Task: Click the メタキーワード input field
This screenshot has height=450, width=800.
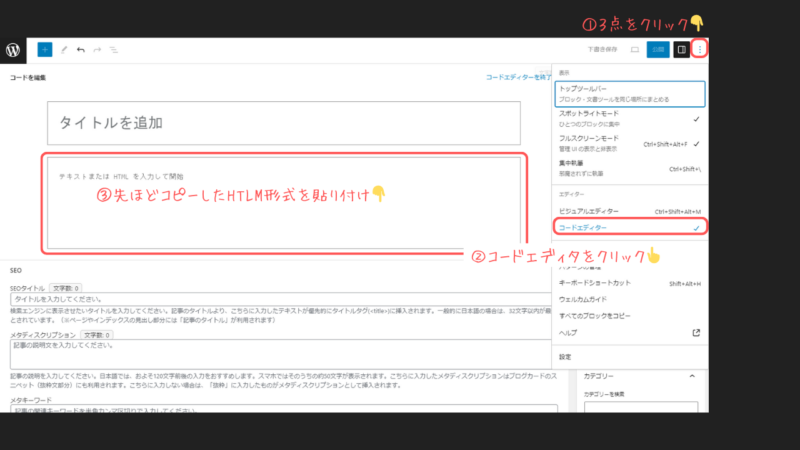Action: [x=284, y=409]
